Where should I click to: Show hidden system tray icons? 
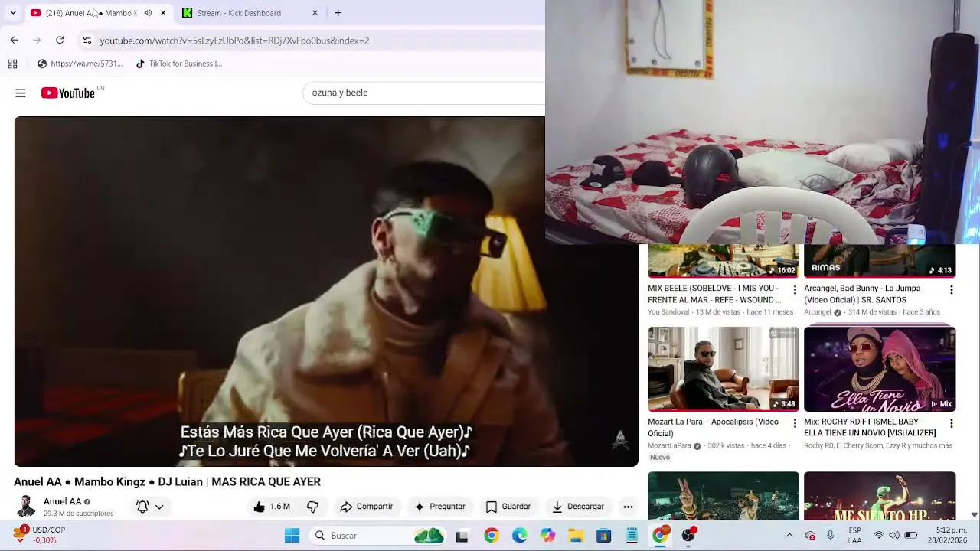tap(789, 536)
